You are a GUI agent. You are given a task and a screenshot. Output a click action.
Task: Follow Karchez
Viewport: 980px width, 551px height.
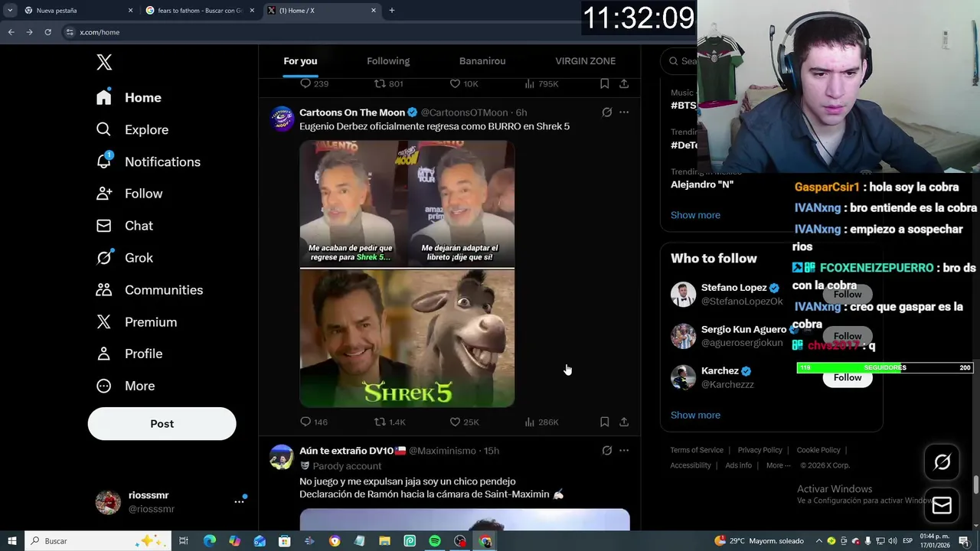point(848,377)
